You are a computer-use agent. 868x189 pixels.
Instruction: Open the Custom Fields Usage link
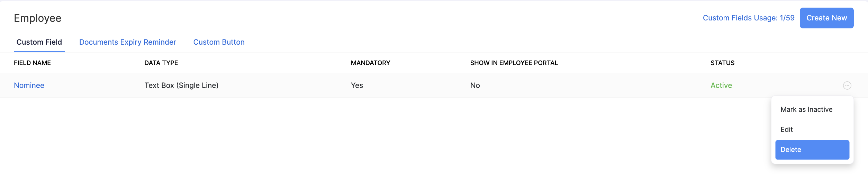pos(748,18)
